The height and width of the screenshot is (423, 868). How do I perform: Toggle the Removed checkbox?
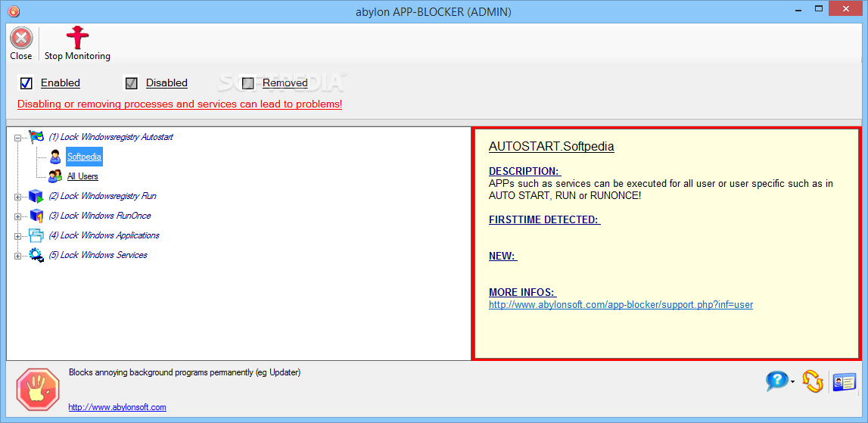click(x=248, y=83)
